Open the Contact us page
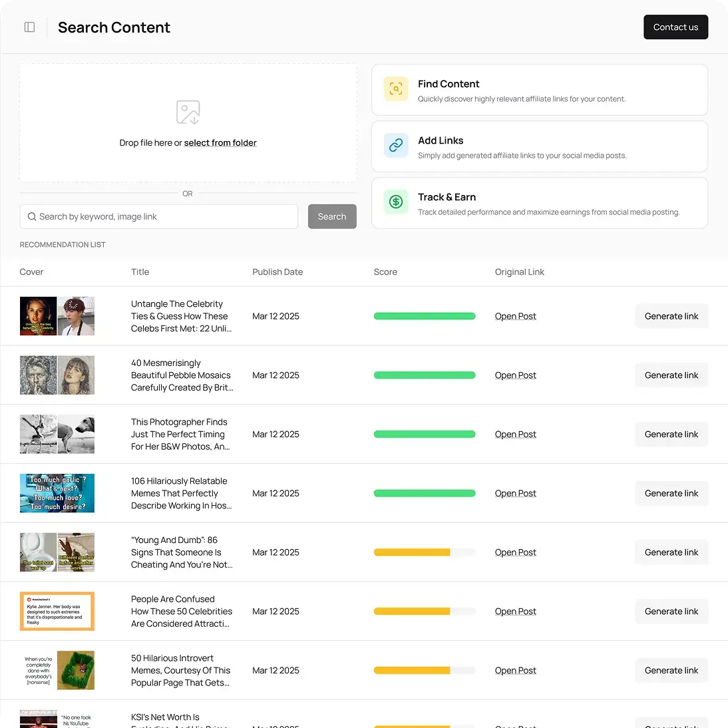Image resolution: width=728 pixels, height=728 pixels. coord(675,27)
